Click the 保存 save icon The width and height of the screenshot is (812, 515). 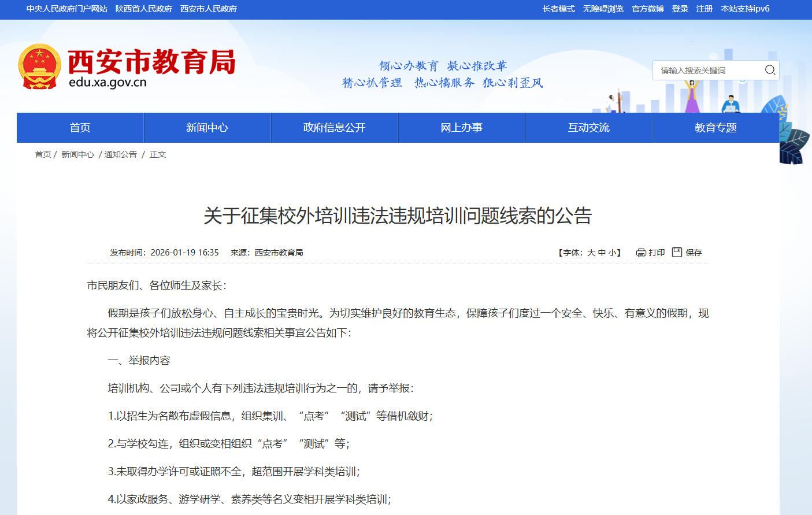pyautogui.click(x=677, y=252)
